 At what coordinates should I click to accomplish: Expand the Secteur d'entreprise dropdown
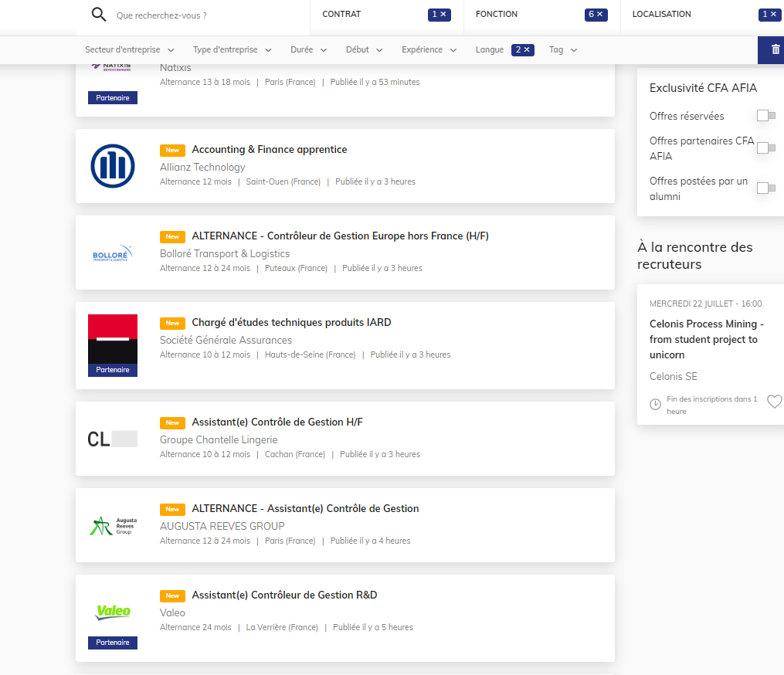click(129, 50)
